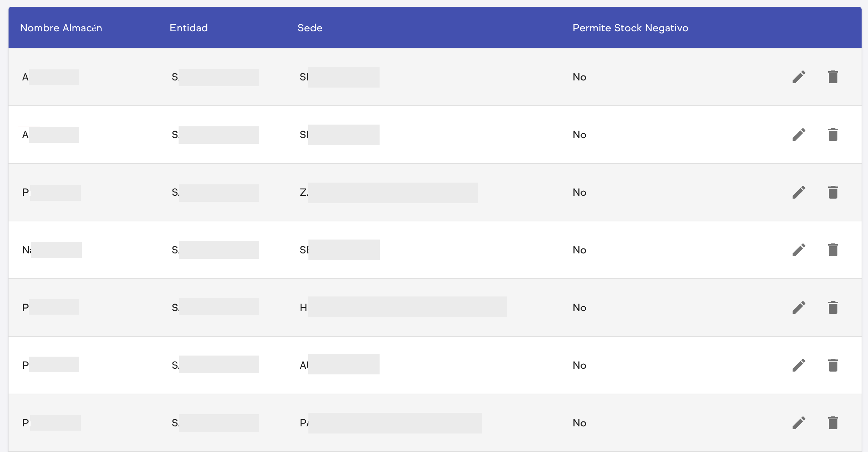The width and height of the screenshot is (868, 452).
Task: Edit the second row's warehouse entry
Action: tap(799, 135)
